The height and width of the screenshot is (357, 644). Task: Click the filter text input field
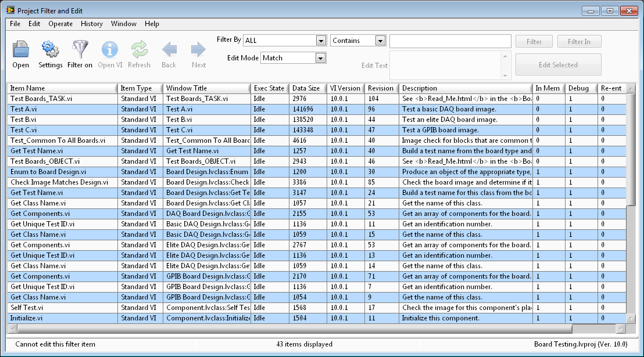450,41
